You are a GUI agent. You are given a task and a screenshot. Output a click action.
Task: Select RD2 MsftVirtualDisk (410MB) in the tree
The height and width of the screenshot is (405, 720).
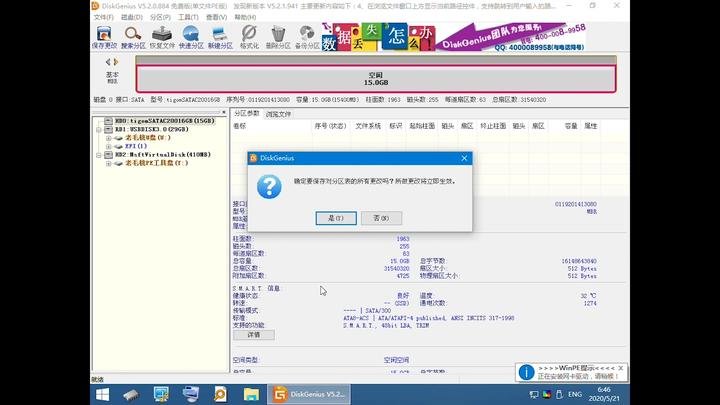click(163, 155)
